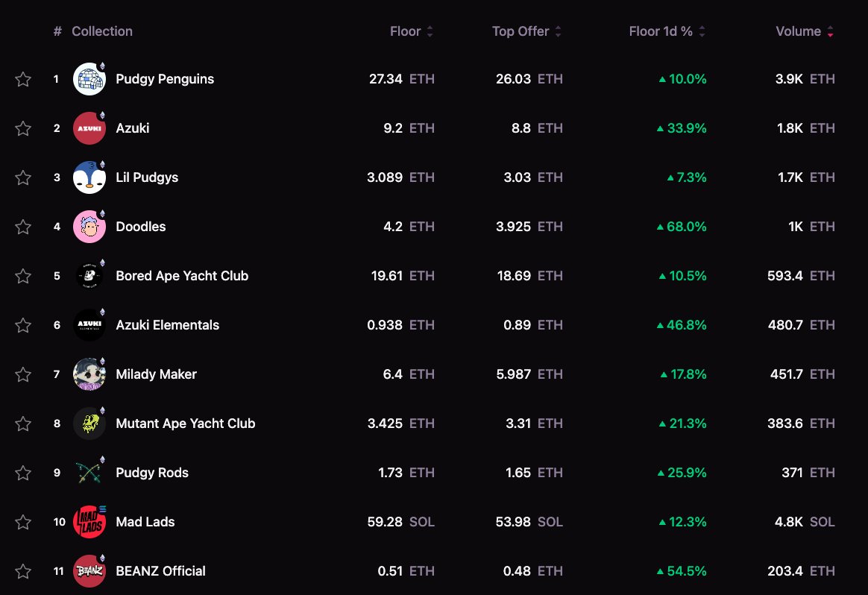Favorite Pudgy Penguins using its star
The image size is (868, 595).
point(23,79)
